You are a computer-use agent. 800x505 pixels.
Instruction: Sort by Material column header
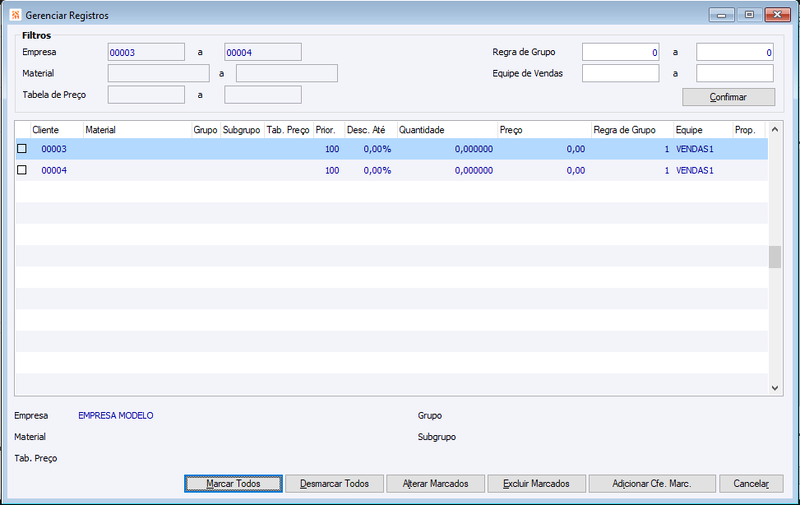tap(137, 130)
